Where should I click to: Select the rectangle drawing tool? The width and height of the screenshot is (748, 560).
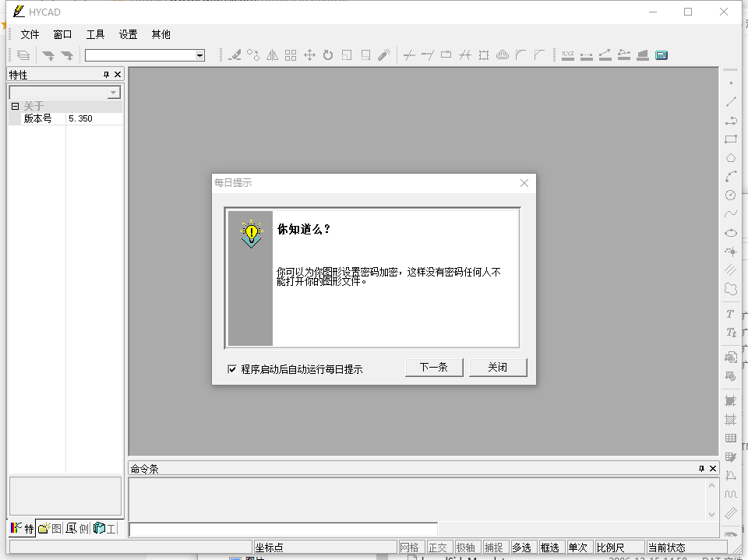tap(731, 139)
